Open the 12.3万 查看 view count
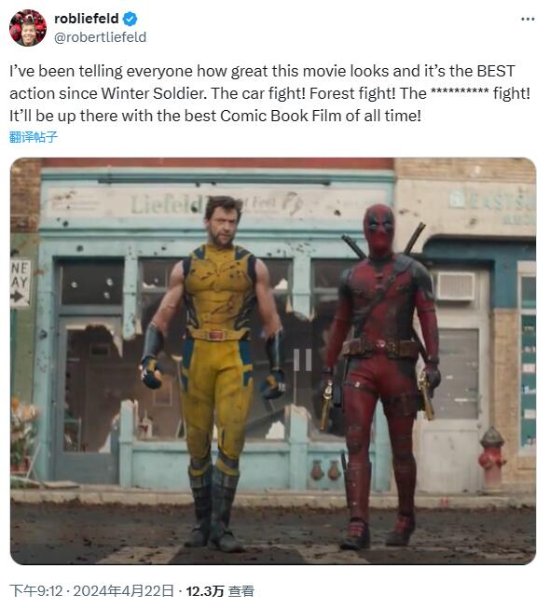550x608 pixels. pos(220,591)
